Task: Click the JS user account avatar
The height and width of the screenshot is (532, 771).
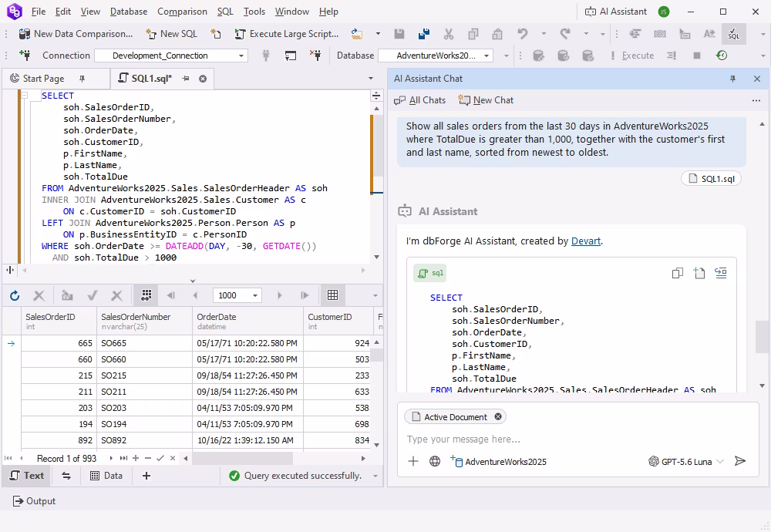Action: pyautogui.click(x=664, y=12)
